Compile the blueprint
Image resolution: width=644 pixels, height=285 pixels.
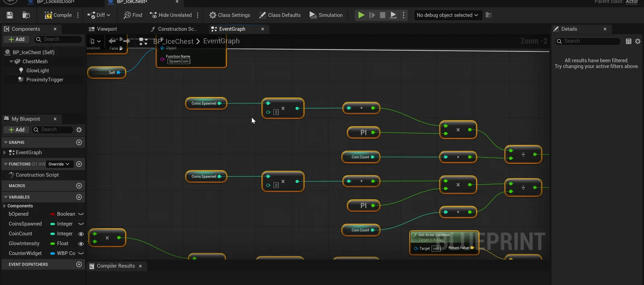(x=58, y=15)
